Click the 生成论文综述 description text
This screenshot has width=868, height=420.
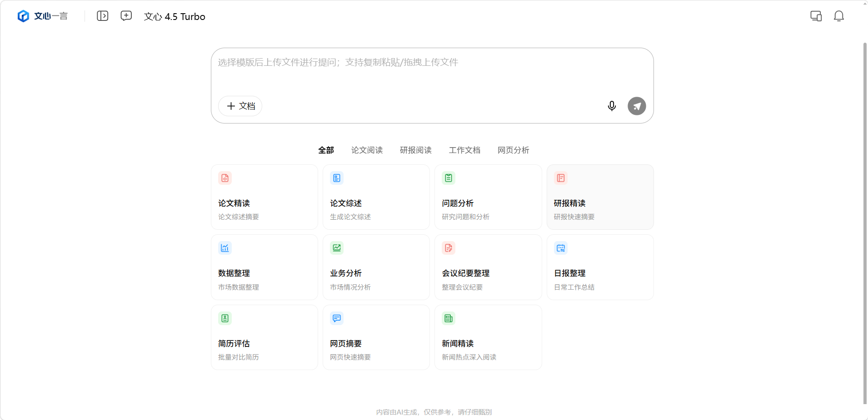350,217
